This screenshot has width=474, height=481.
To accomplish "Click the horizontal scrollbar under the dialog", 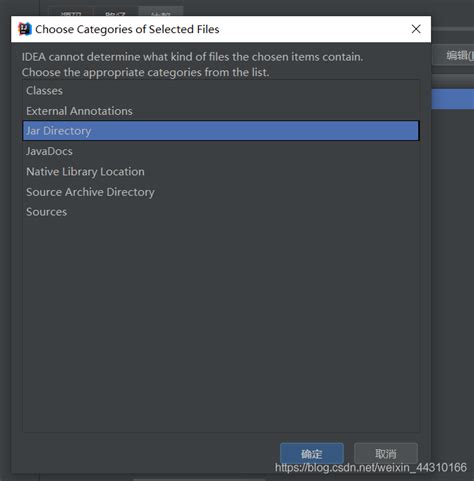I will click(199, 480).
